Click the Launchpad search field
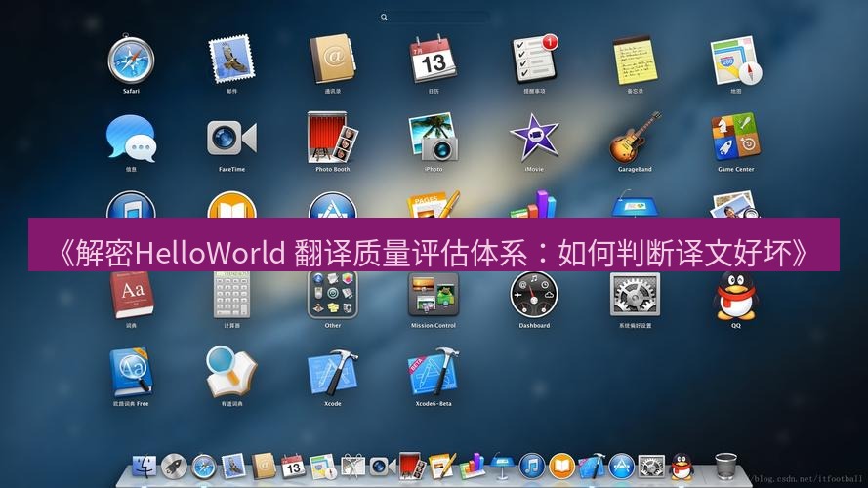 tap(434, 18)
